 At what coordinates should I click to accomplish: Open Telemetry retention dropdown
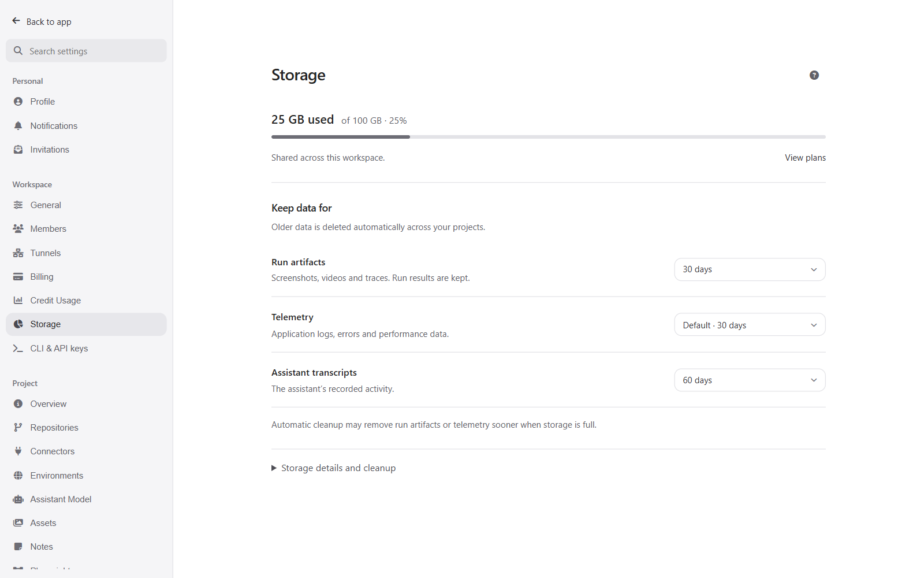[750, 325]
